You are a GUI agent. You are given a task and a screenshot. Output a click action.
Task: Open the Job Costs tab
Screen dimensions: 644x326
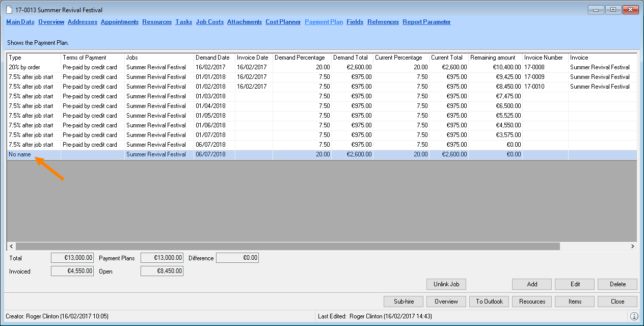pyautogui.click(x=209, y=22)
